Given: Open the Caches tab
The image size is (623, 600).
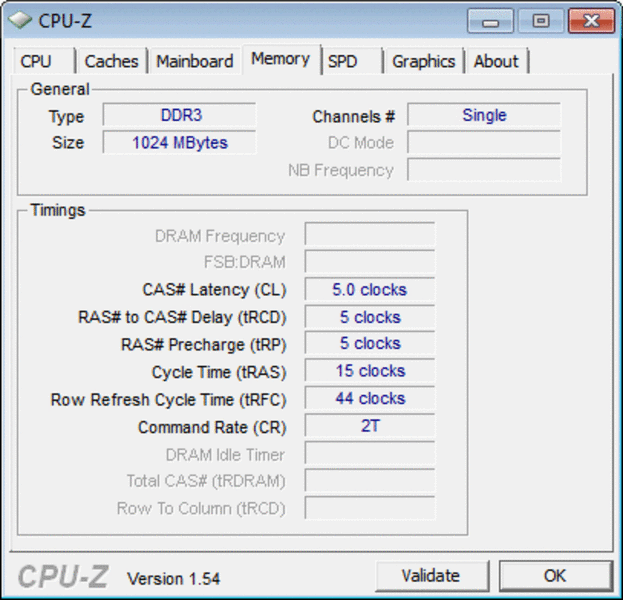Looking at the screenshot, I should (x=112, y=61).
